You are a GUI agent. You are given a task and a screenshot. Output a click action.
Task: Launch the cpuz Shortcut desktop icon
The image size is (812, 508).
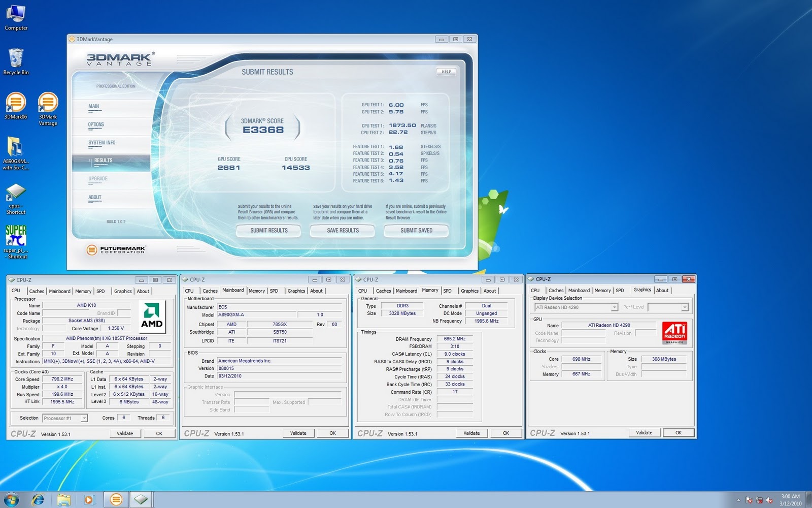click(x=16, y=199)
